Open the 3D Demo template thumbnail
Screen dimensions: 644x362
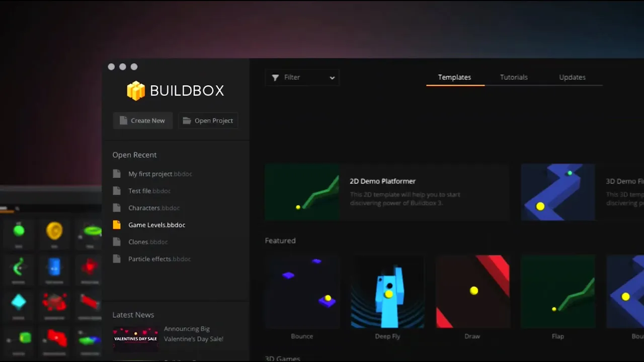(557, 192)
